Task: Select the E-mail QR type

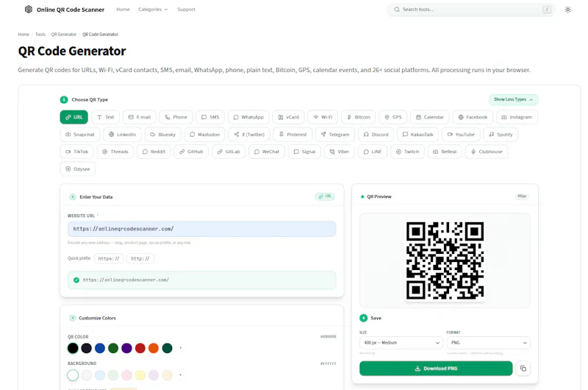Action: click(140, 117)
